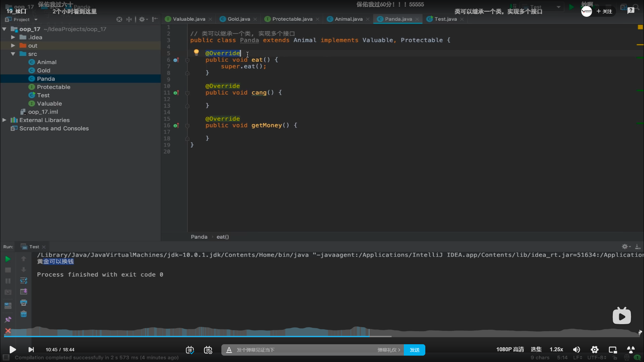Skip to the next video

tap(31, 350)
